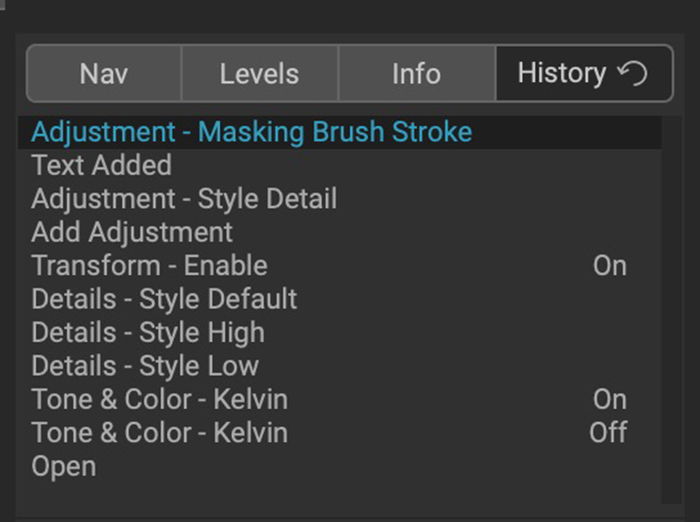Choose Tone & Color - Kelvin On entry

click(340, 399)
